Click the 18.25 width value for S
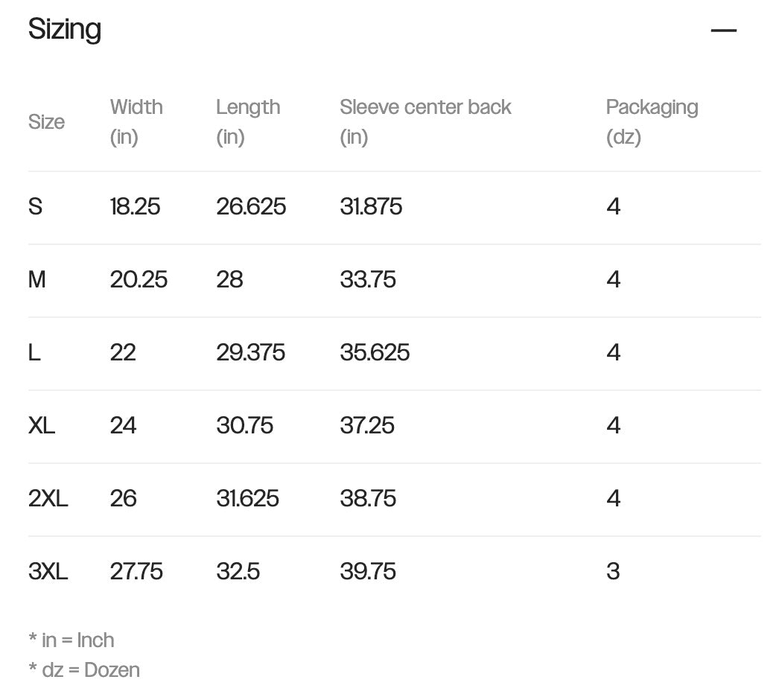This screenshot has width=779, height=700. [135, 207]
